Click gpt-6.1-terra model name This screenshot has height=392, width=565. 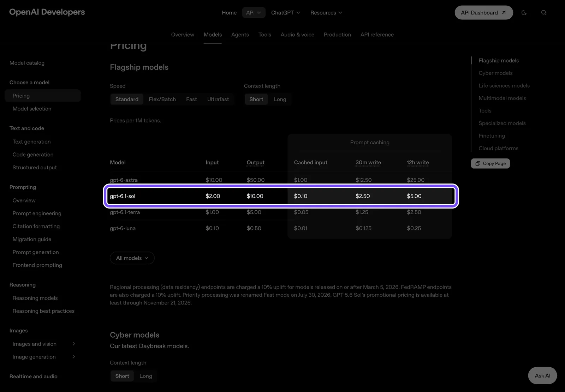tap(125, 212)
